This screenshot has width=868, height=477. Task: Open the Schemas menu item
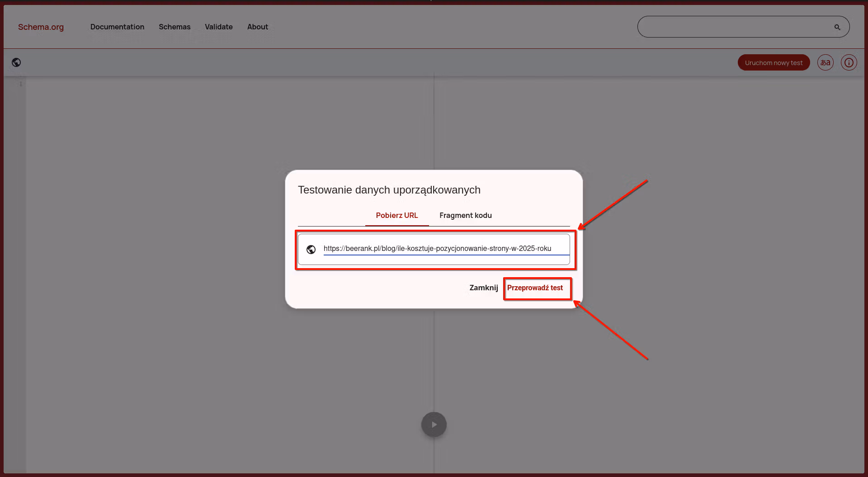pyautogui.click(x=175, y=27)
